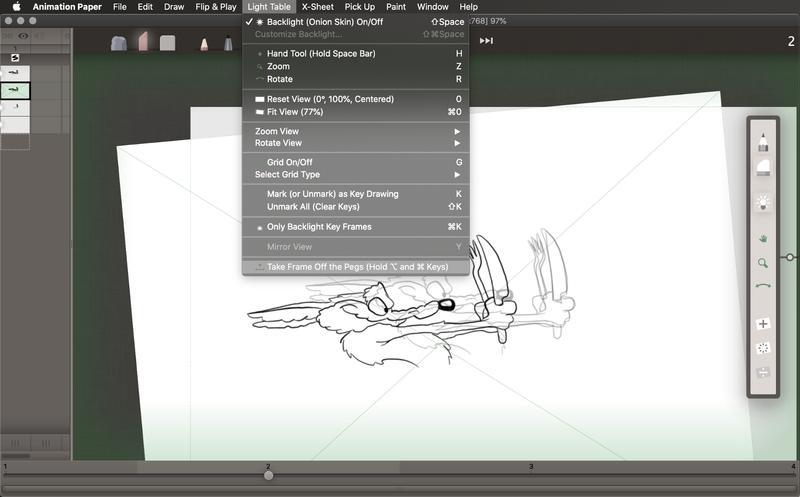Open the X-Sheet menu
The image size is (800, 497).
click(x=317, y=7)
